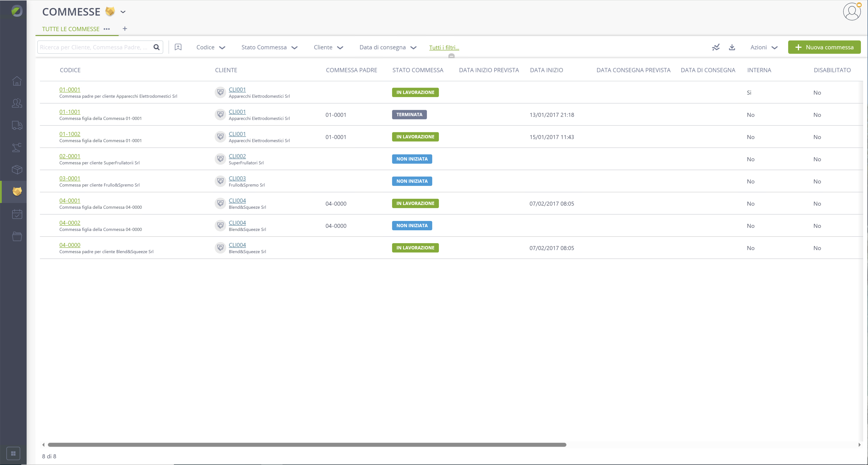Open the Codice filter dropdown
868x465 pixels.
point(211,47)
